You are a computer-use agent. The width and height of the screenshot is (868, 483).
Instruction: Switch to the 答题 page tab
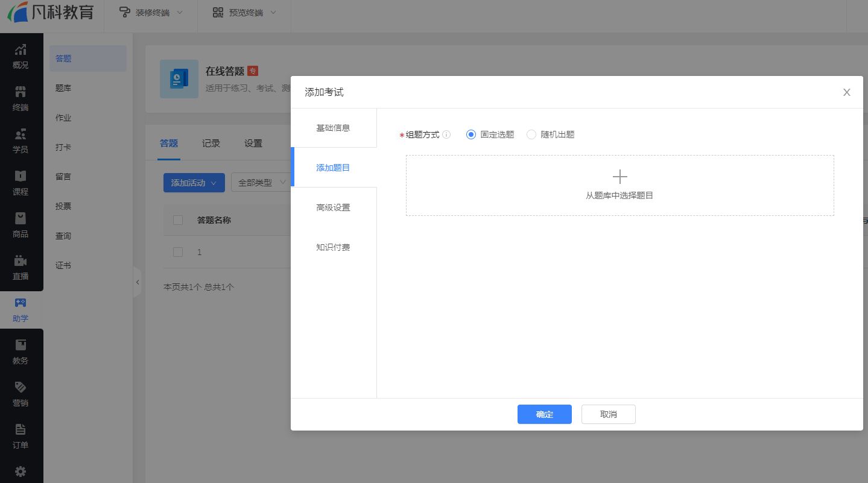point(169,144)
